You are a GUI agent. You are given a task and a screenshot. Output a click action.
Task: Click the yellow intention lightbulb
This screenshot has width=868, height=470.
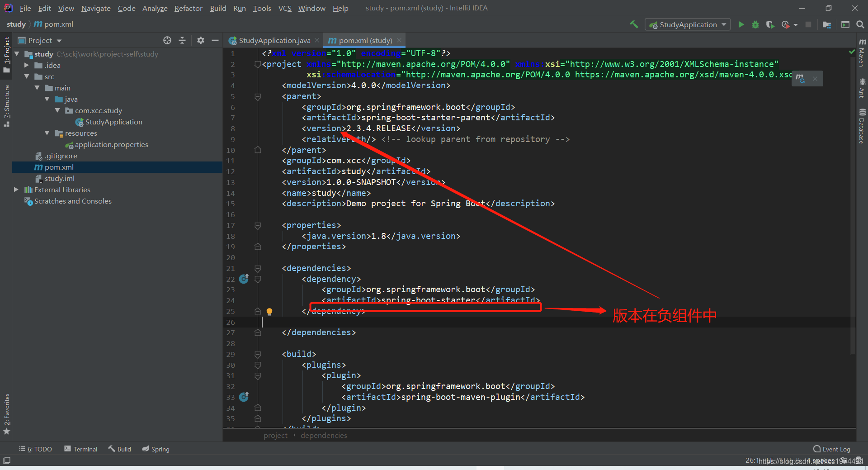[x=269, y=311]
